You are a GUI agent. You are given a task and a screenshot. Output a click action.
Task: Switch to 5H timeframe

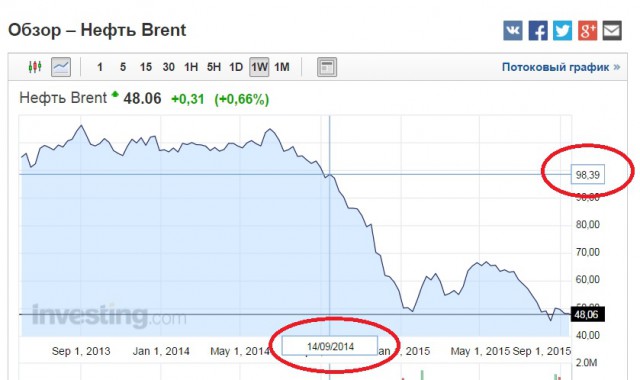point(213,67)
